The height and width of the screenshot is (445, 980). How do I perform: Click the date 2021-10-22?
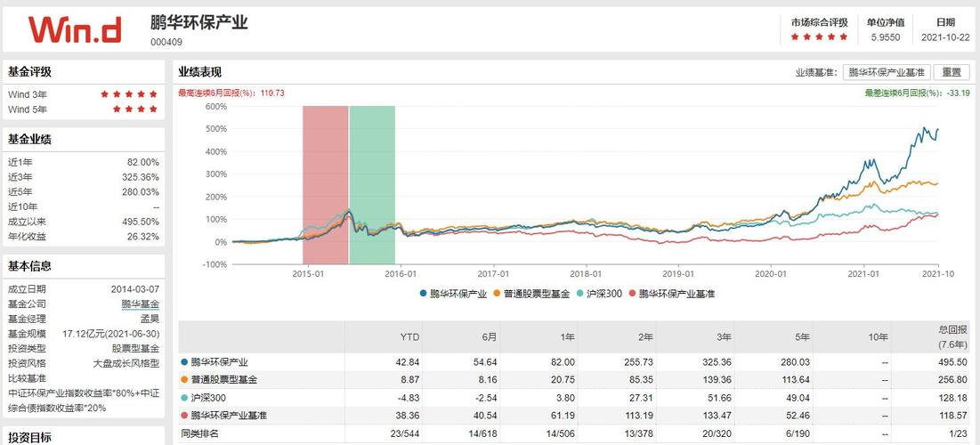(x=945, y=36)
